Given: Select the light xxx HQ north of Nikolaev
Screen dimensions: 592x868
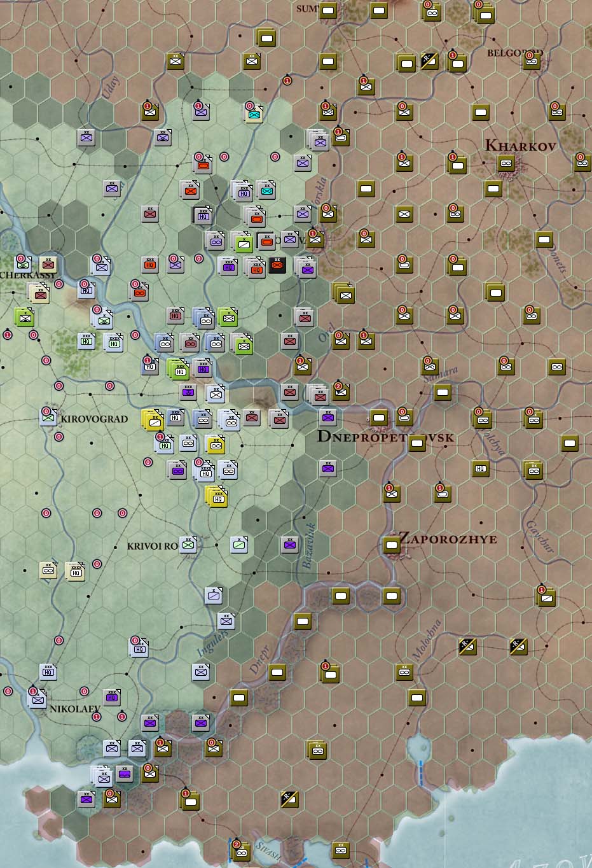Looking at the screenshot, I should click(x=48, y=672).
